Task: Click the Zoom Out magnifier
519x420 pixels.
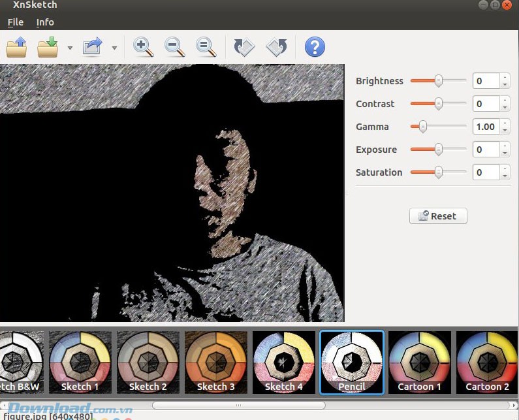Action: tap(174, 47)
